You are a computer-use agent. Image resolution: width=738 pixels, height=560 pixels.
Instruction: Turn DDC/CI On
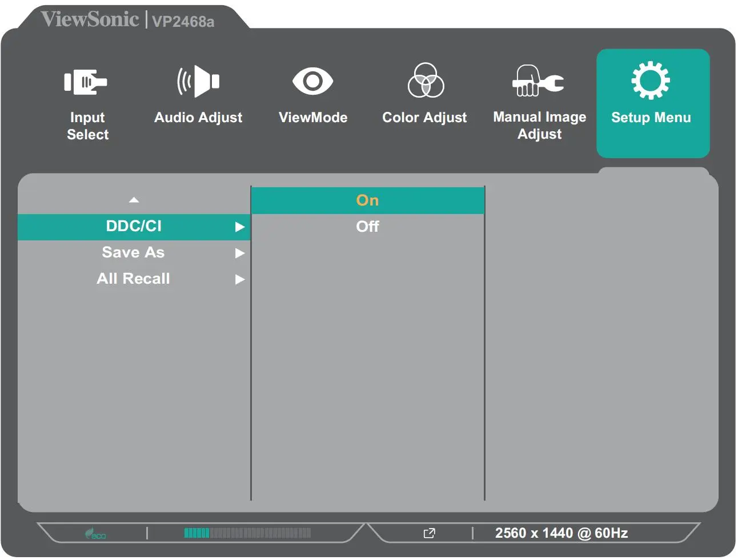click(x=368, y=200)
